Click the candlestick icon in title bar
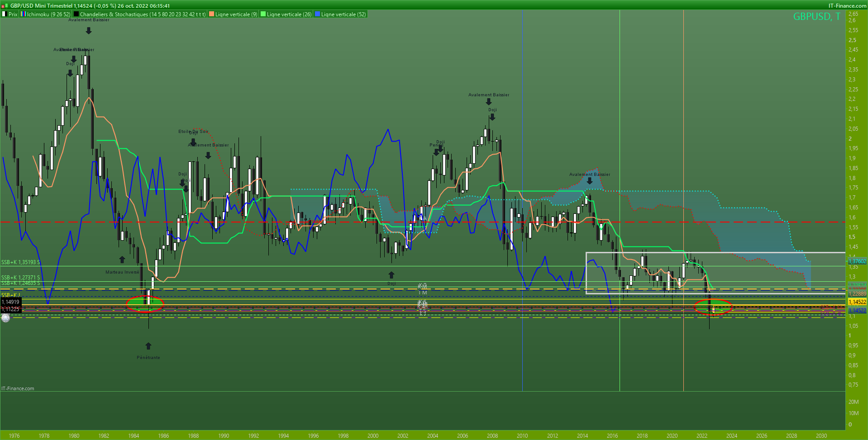868x440 pixels. 5,5
